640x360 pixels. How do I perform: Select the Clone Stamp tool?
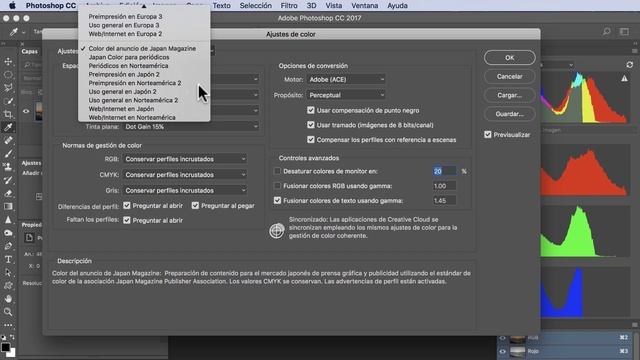pos(8,167)
